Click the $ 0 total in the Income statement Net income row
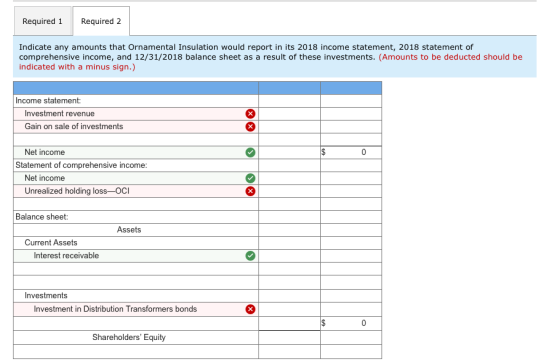The height and width of the screenshot is (364, 560). (x=351, y=152)
